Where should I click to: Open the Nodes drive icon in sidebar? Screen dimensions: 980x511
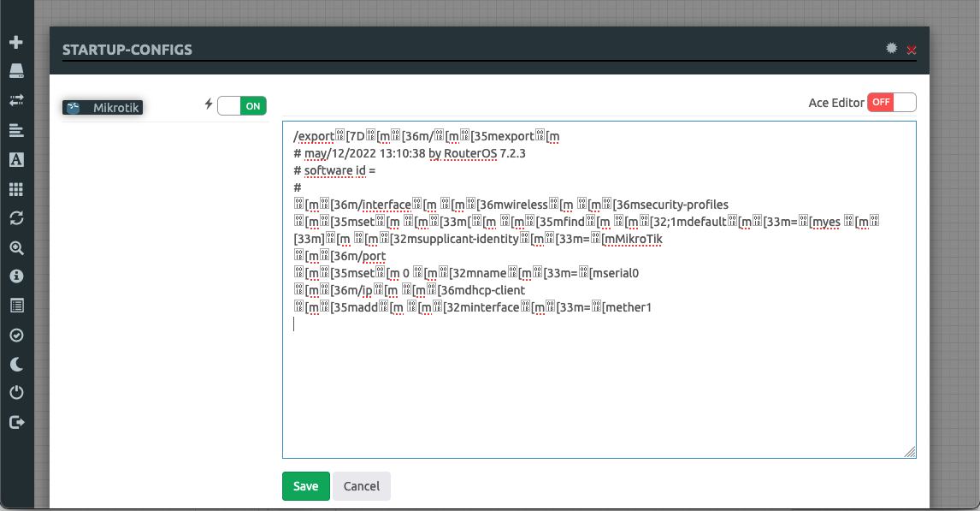(x=16, y=71)
